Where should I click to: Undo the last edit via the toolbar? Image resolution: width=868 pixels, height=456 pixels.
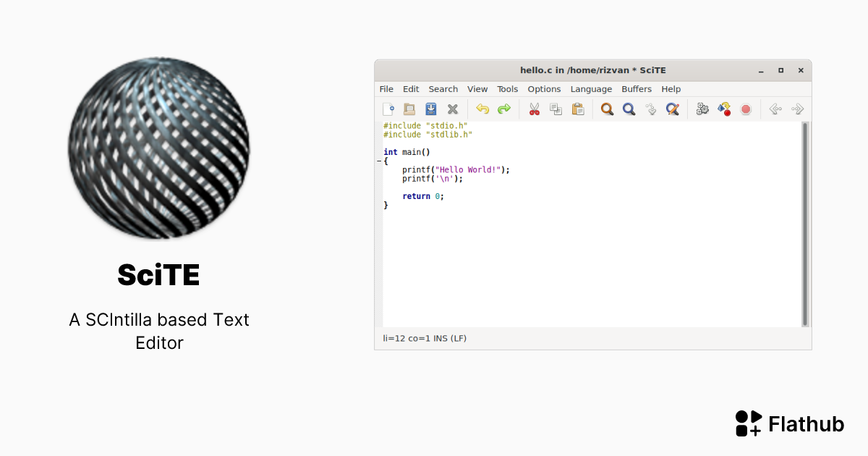coord(482,109)
